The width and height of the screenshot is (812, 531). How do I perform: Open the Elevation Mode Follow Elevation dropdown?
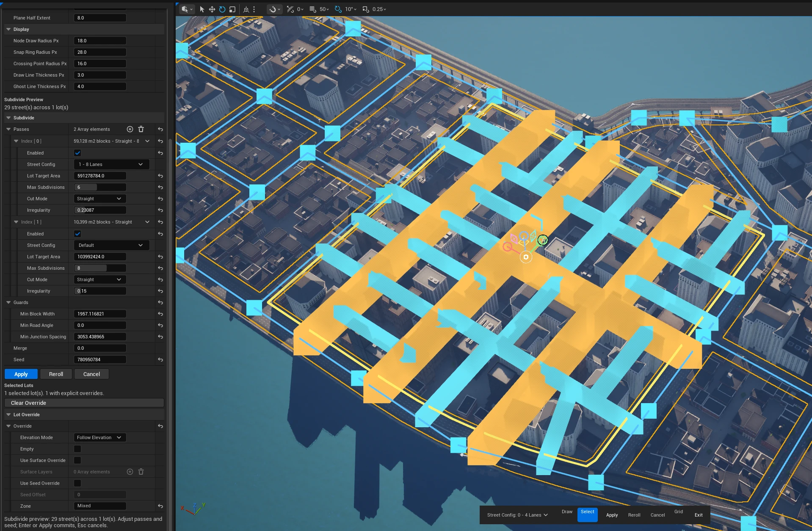point(100,437)
